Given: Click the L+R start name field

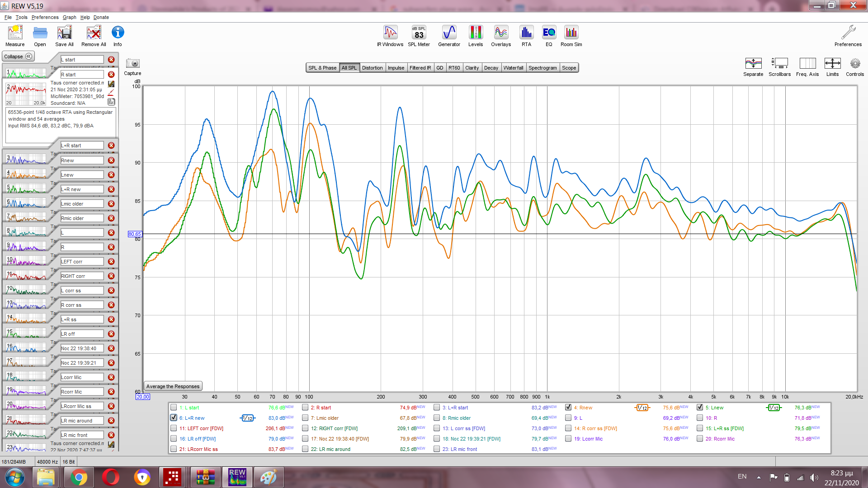Looking at the screenshot, I should [82, 145].
